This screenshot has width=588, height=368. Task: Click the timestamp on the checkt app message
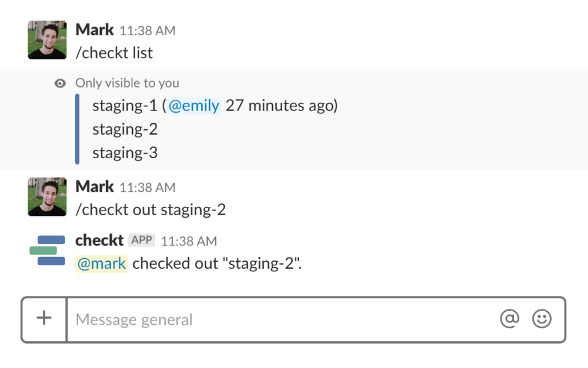[189, 241]
